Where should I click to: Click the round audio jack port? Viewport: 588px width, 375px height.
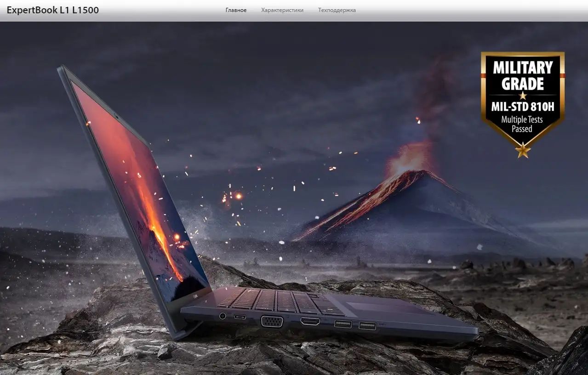(223, 316)
